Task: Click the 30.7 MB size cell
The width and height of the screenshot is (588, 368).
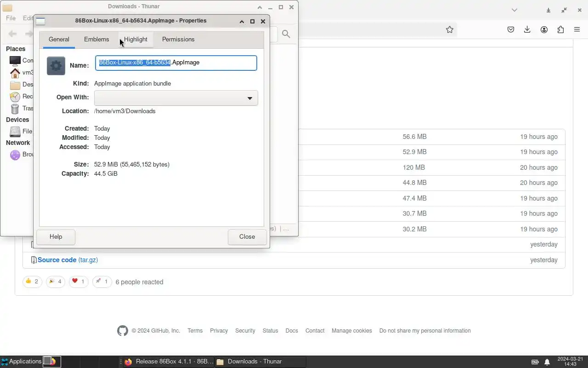Action: pyautogui.click(x=414, y=213)
